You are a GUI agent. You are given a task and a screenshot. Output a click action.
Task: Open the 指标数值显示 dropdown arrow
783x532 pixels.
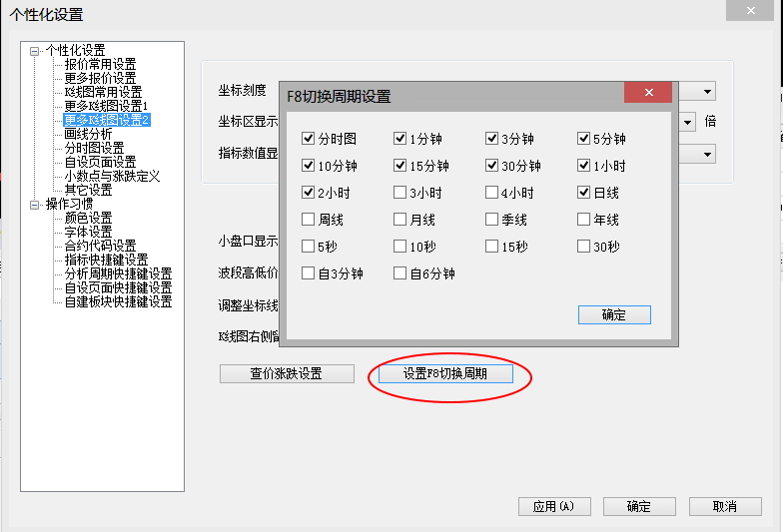[707, 154]
